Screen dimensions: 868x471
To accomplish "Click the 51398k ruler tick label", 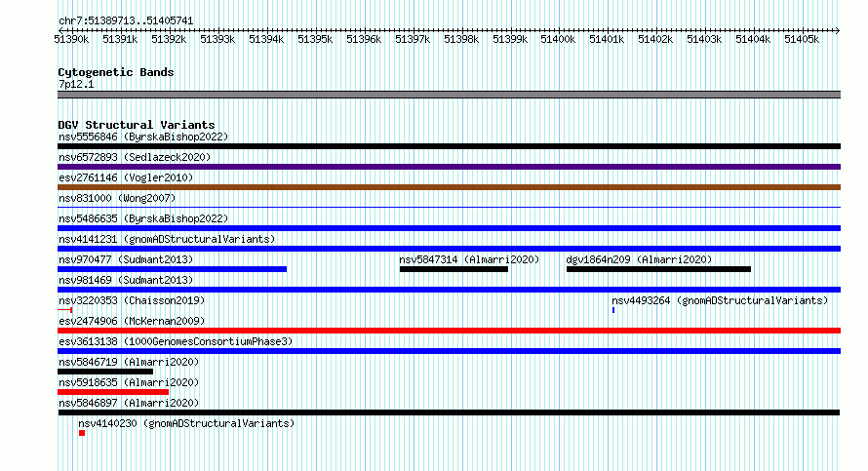I will pos(461,40).
